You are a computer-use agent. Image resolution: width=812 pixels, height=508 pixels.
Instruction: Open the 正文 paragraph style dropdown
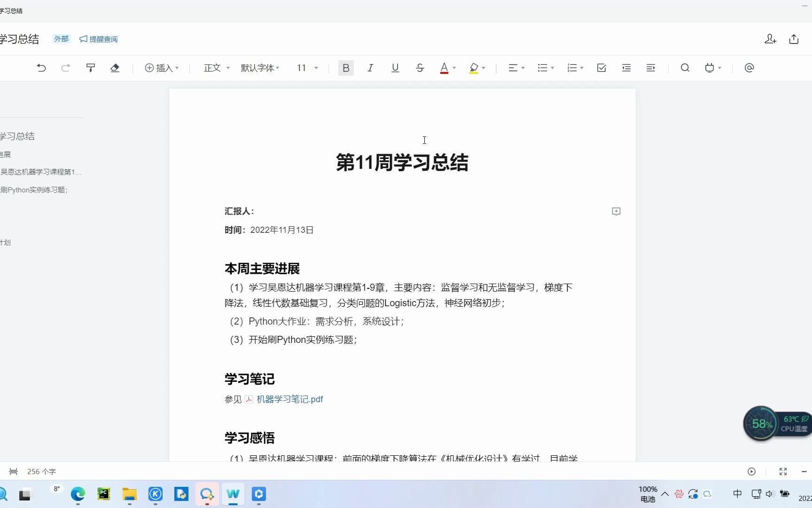217,68
